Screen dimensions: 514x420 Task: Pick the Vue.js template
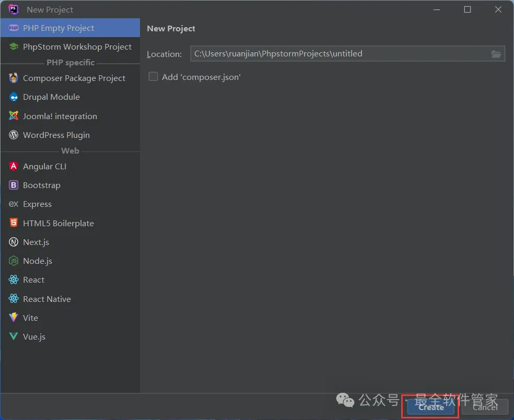[x=70, y=336]
